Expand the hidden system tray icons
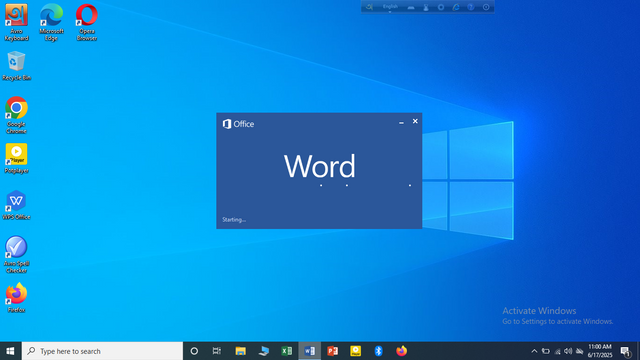 [x=534, y=351]
